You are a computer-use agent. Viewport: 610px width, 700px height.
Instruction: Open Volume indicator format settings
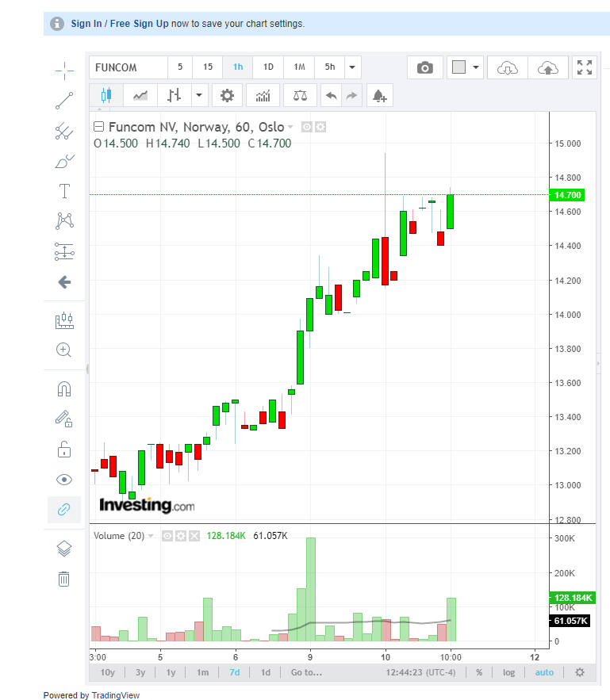(181, 536)
